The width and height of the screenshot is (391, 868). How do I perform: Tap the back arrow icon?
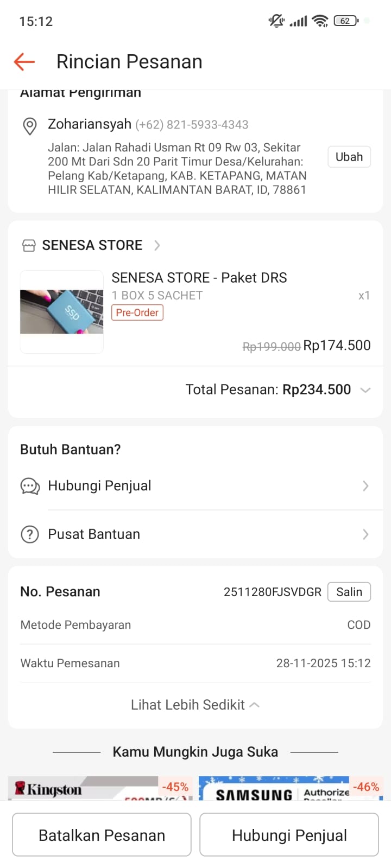coord(24,62)
